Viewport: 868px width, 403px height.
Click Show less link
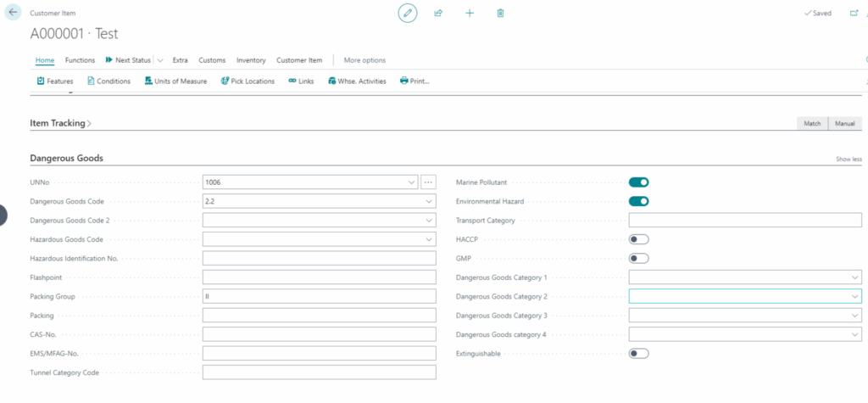849,160
